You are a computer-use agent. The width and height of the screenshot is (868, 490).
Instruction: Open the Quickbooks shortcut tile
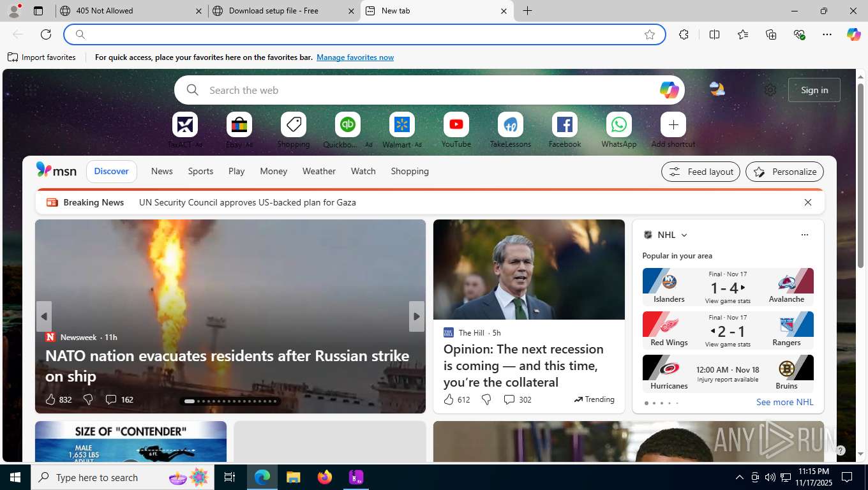(348, 124)
